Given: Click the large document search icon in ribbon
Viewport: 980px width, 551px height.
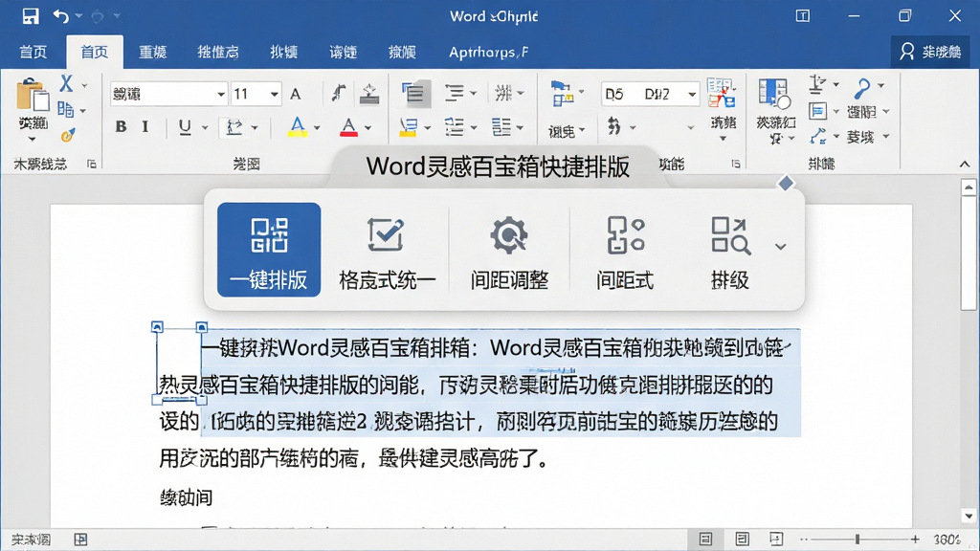Looking at the screenshot, I should (x=774, y=94).
